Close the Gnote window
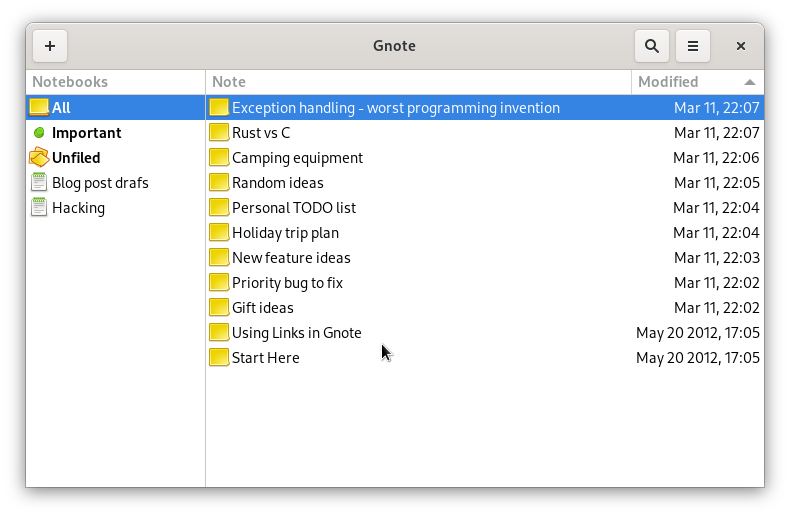The height and width of the screenshot is (516, 790). (x=740, y=46)
